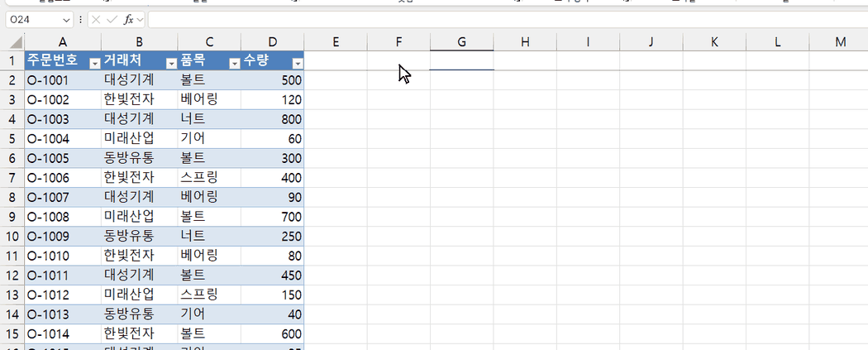
Task: Select column M header
Action: tap(841, 41)
